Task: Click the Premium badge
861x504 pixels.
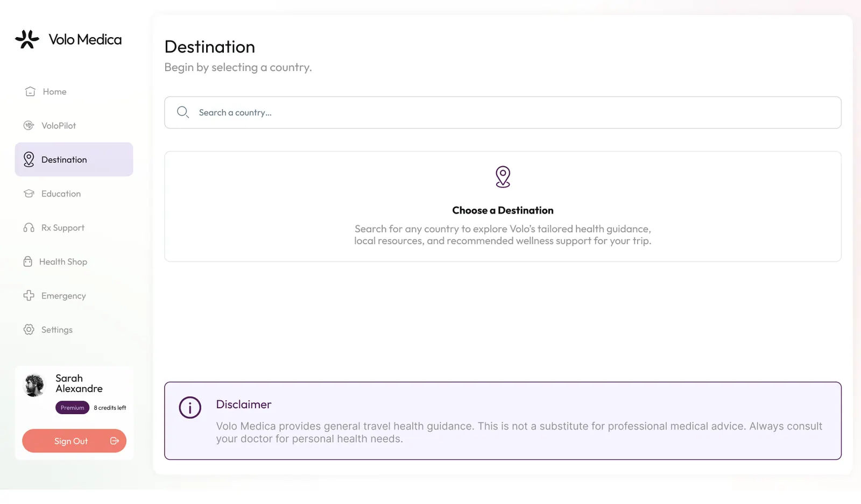Action: pos(72,408)
